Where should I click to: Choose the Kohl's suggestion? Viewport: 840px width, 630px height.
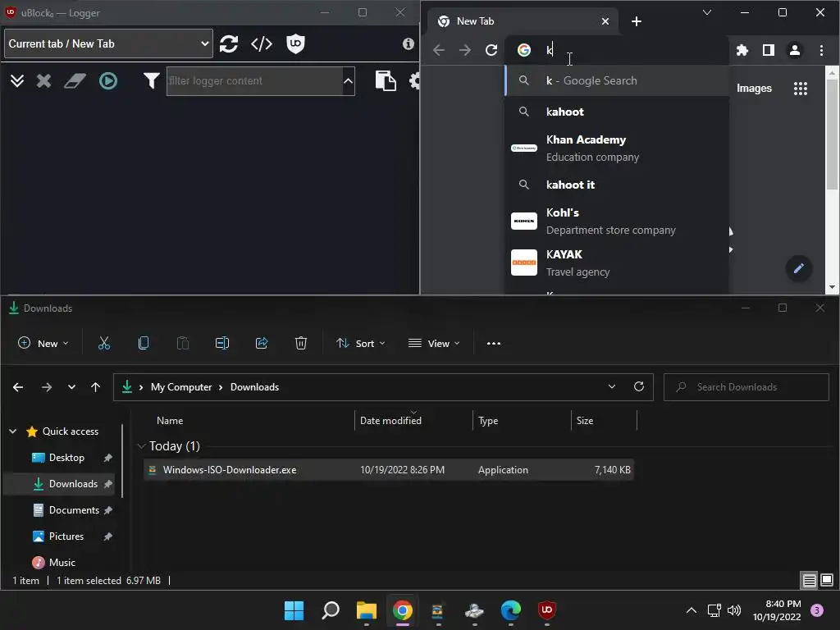617,221
